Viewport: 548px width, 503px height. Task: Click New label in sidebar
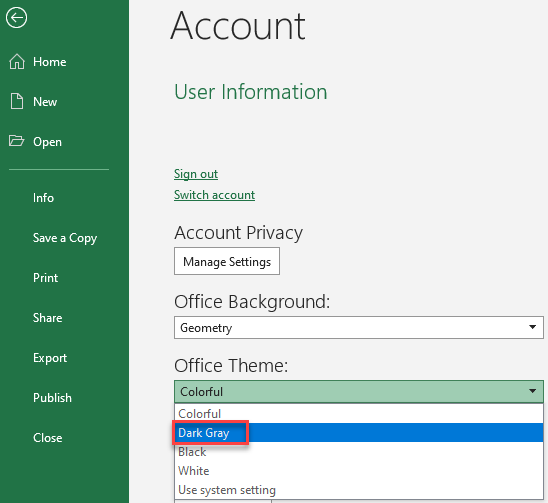[45, 102]
